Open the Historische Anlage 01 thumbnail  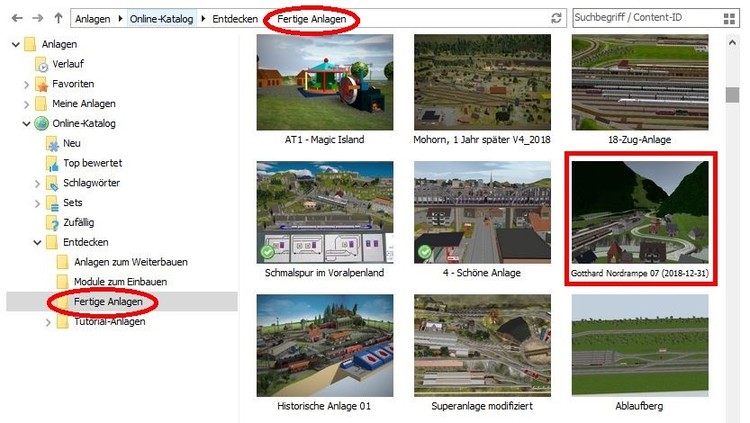click(325, 345)
